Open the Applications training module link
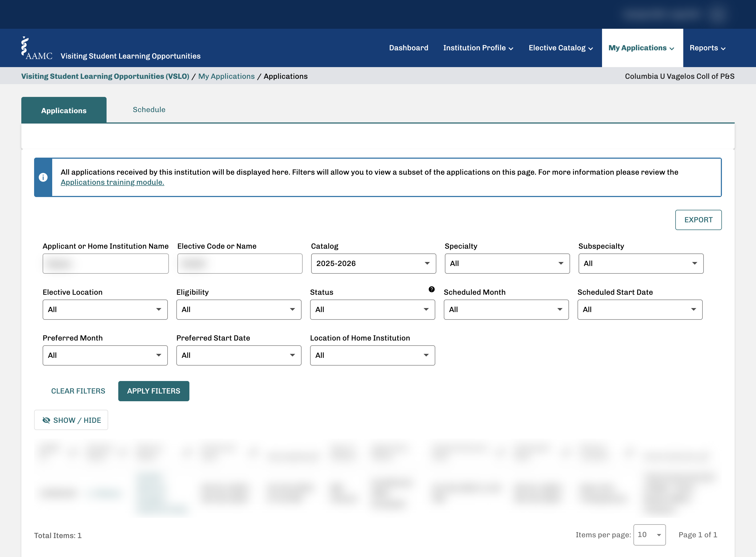The image size is (756, 557). (x=112, y=182)
